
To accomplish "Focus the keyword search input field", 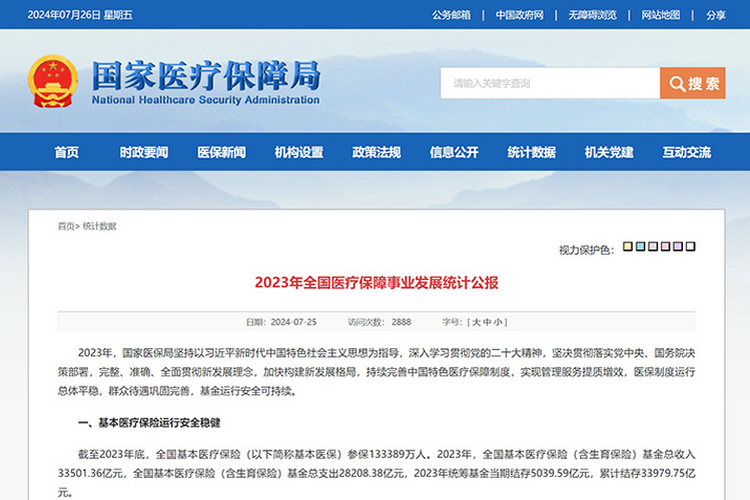I will click(550, 83).
